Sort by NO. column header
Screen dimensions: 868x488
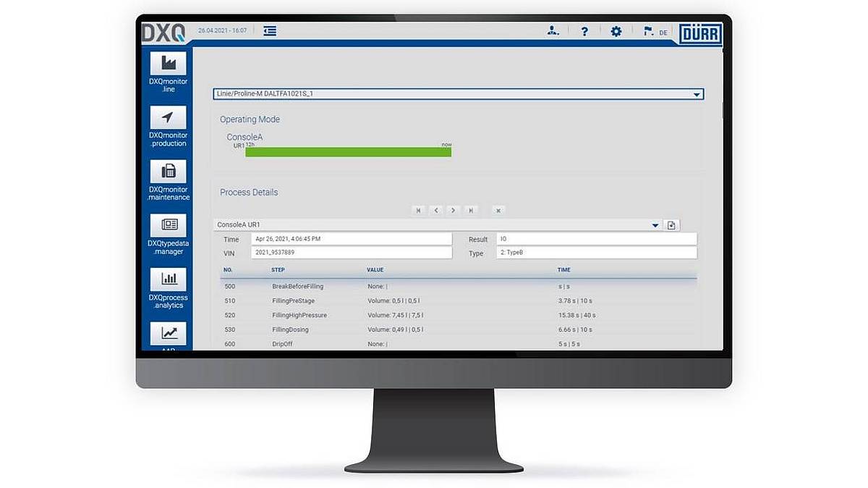pyautogui.click(x=228, y=270)
